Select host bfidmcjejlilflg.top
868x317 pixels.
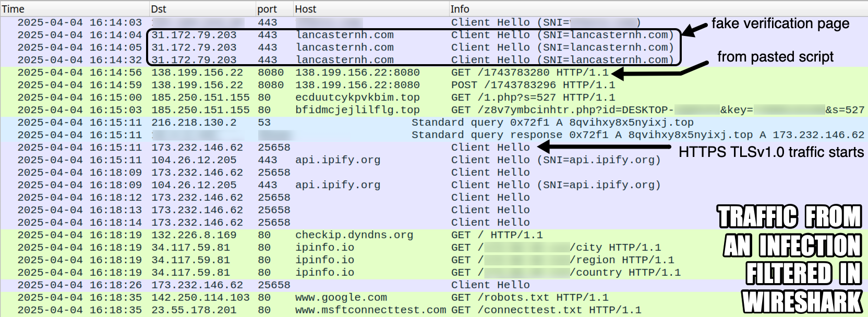point(357,110)
